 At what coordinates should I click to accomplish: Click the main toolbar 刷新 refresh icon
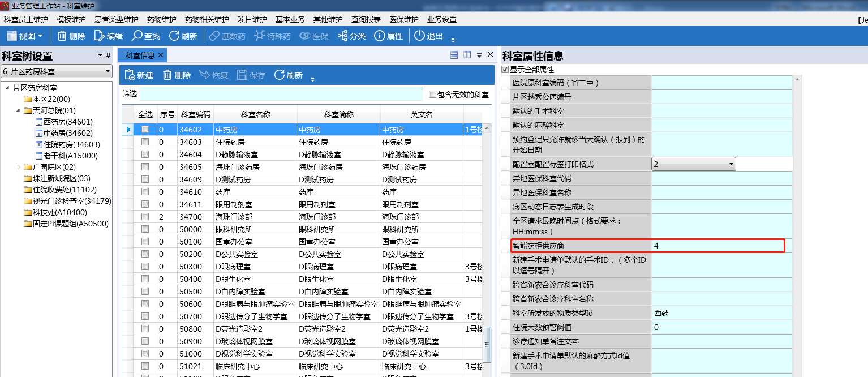click(x=174, y=36)
